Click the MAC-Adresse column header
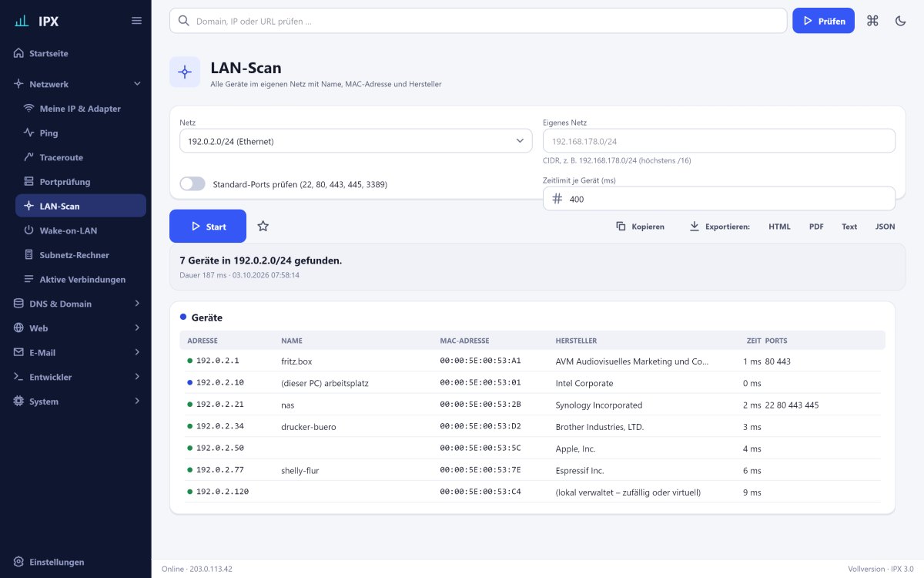This screenshot has width=924, height=578. tap(464, 341)
